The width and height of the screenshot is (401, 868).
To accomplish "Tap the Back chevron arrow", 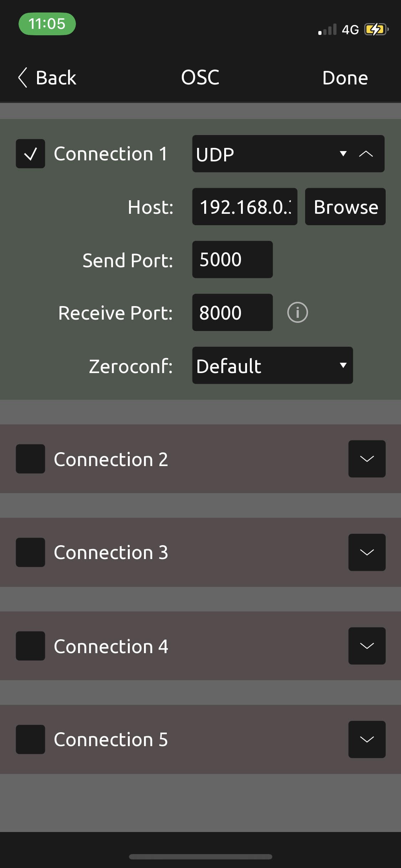I will pos(23,78).
